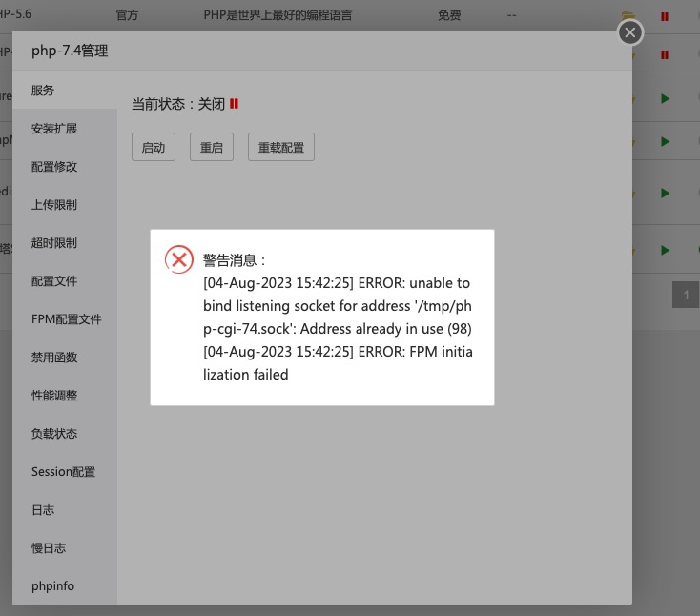
Task: Select the 服务 tab in sidebar
Action: click(65, 91)
